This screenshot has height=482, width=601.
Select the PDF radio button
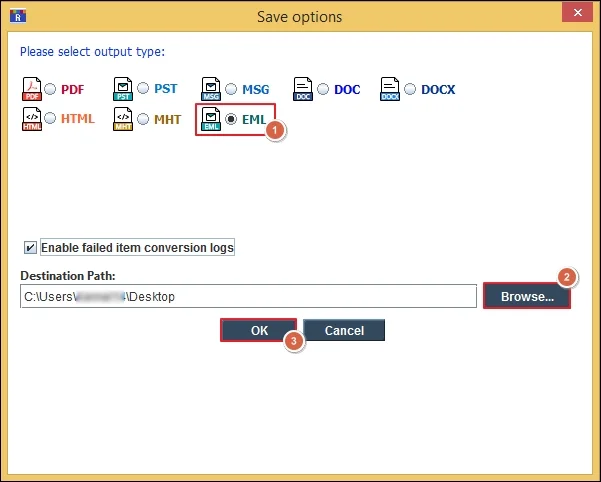[x=50, y=89]
